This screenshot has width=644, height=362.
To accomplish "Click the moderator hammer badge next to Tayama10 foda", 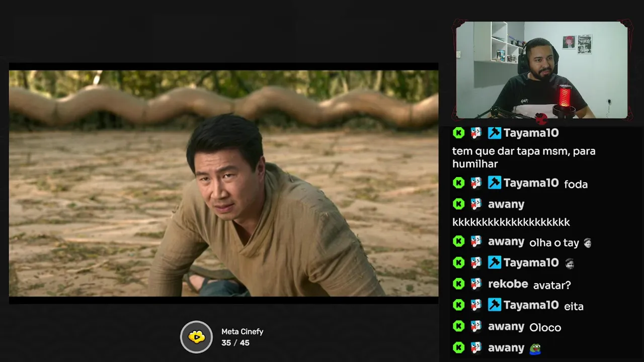I will (x=494, y=183).
